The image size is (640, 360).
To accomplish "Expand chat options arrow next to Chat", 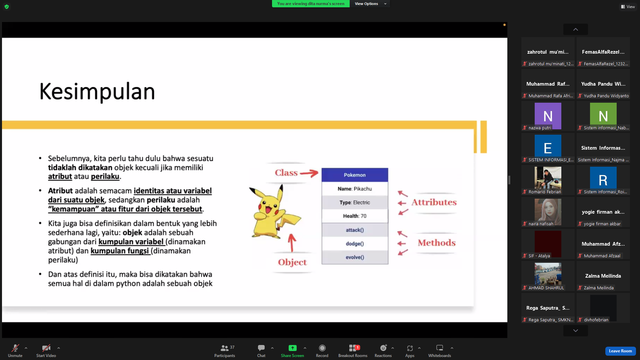I will click(x=272, y=348).
